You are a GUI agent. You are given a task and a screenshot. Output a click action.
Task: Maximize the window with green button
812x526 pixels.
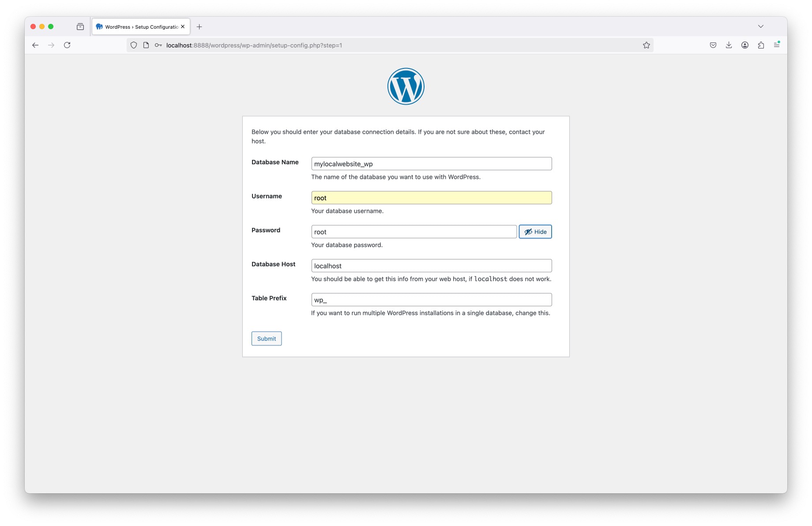(x=51, y=26)
